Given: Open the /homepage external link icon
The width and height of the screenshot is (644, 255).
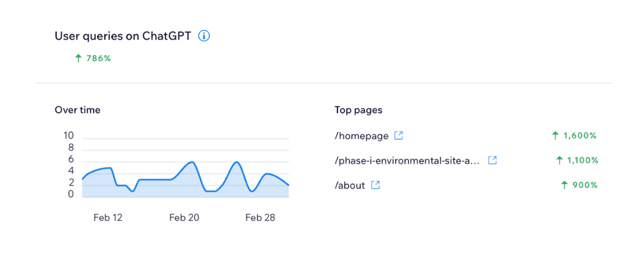Looking at the screenshot, I should [x=398, y=136].
